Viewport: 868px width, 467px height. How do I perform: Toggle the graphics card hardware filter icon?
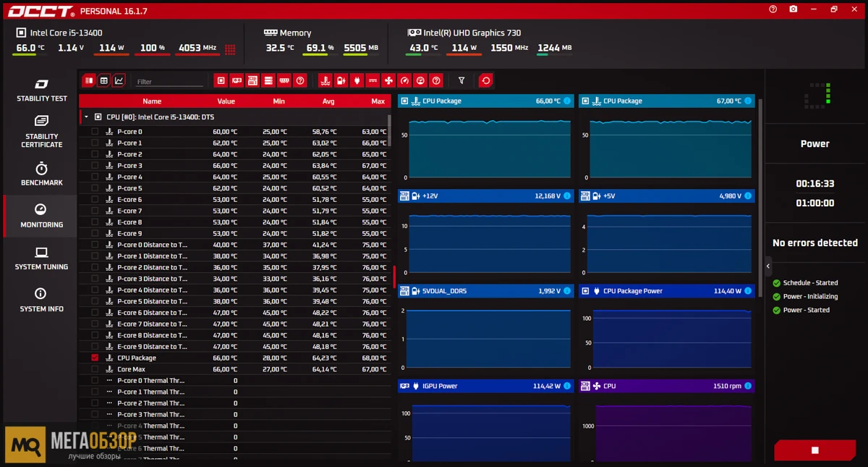point(237,80)
